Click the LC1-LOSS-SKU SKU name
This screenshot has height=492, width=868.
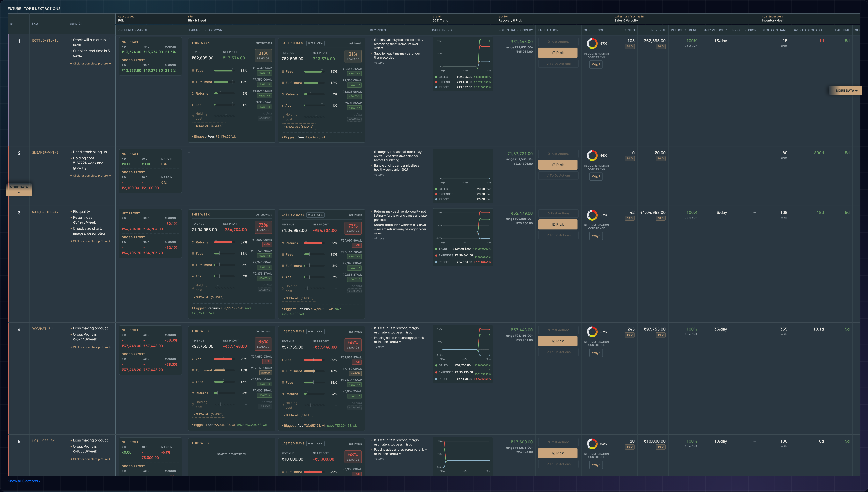(44, 441)
